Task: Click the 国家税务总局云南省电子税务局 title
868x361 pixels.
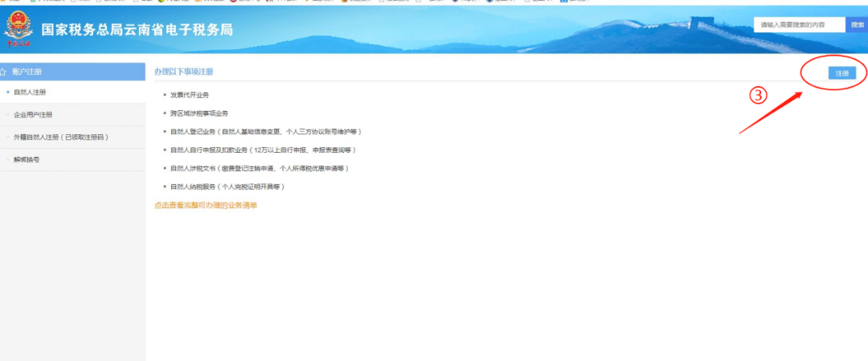Action: [137, 30]
